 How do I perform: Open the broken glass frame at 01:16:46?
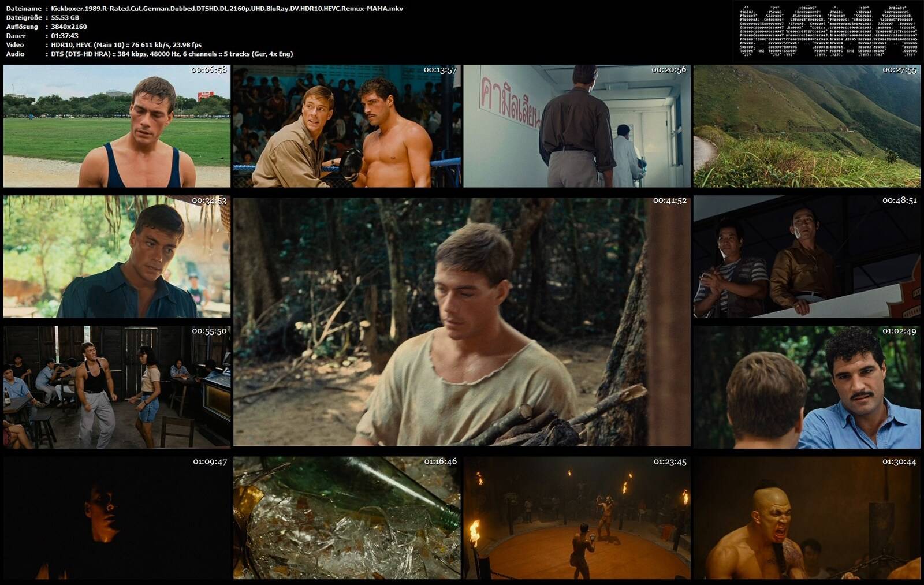pos(347,518)
